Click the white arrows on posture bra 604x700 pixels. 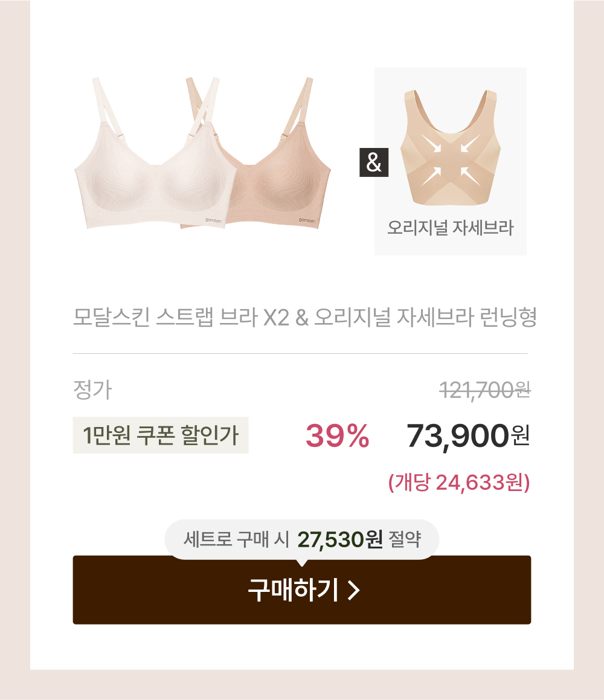[451, 160]
